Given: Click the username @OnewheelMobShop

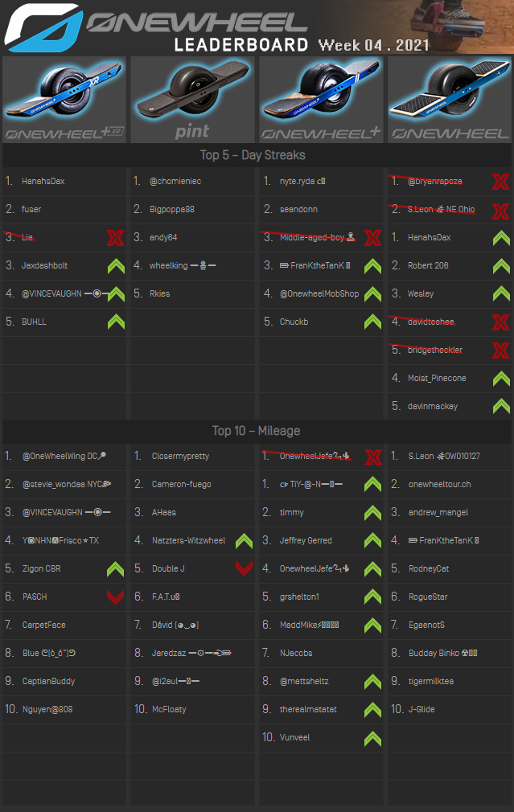Looking at the screenshot, I should click(319, 294).
